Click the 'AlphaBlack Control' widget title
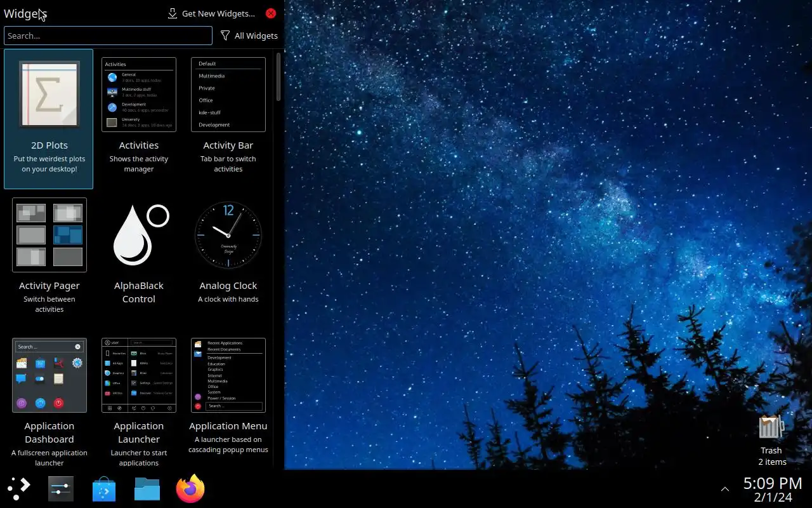This screenshot has width=812, height=508. (x=139, y=292)
